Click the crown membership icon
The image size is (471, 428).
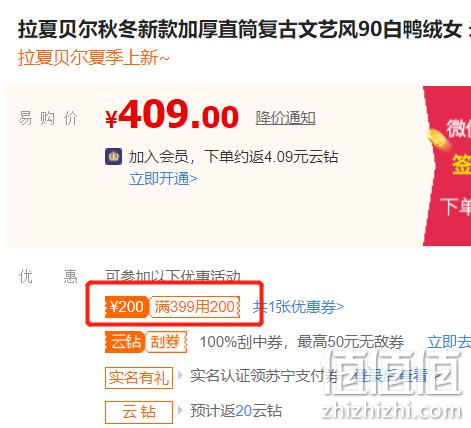(113, 157)
